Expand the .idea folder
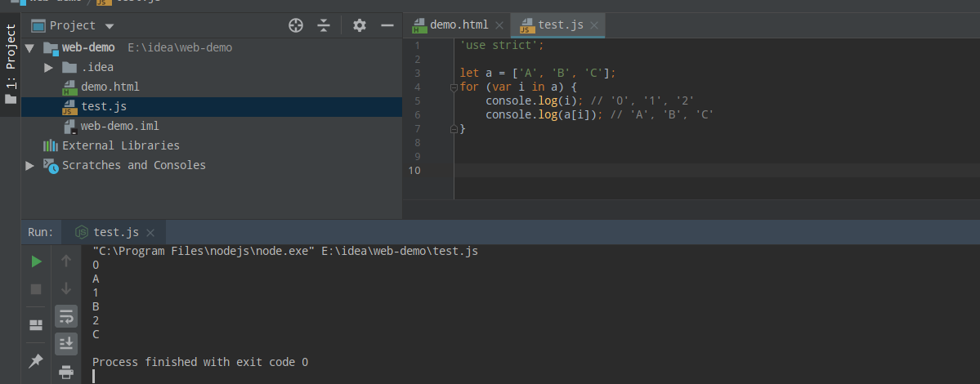Screen dimensions: 980x384 point(49,68)
